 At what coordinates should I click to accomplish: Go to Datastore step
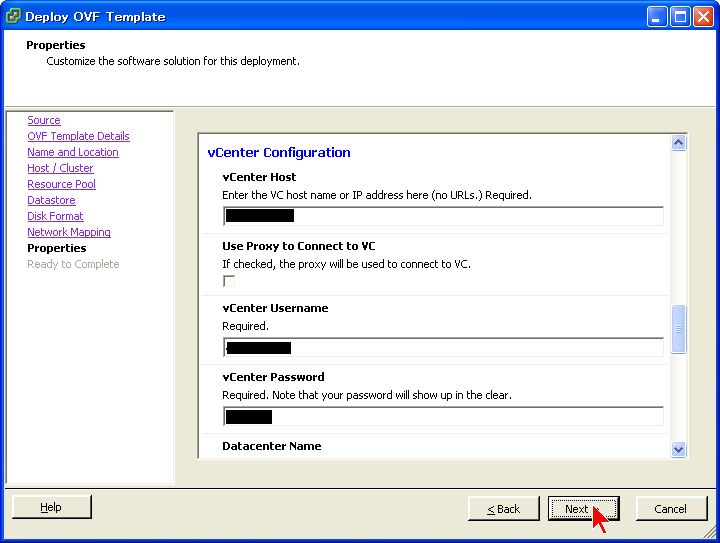[51, 201]
